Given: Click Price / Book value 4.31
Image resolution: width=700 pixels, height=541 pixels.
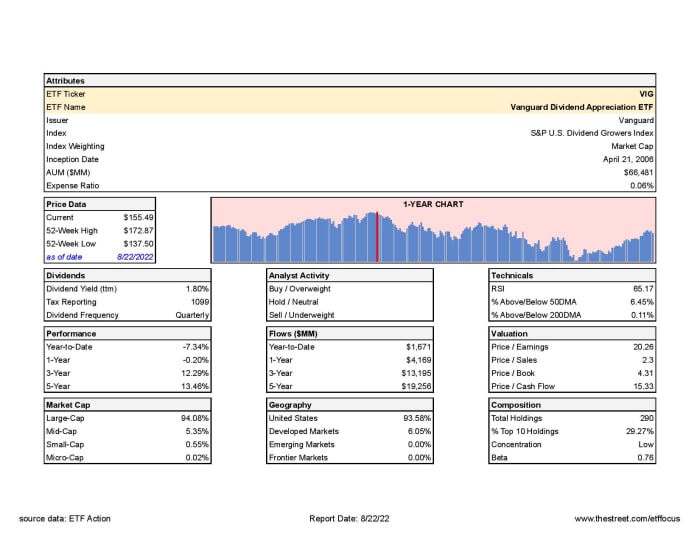Looking at the screenshot, I should click(646, 373).
